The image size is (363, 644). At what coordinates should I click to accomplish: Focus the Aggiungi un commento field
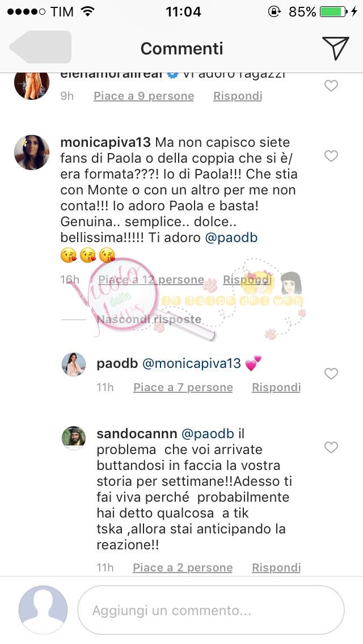pos(211,611)
